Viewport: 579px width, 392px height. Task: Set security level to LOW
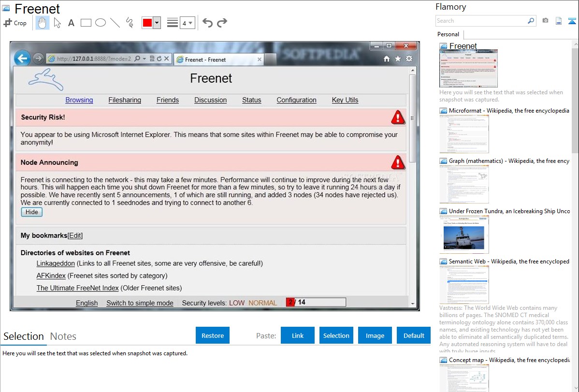(x=237, y=303)
